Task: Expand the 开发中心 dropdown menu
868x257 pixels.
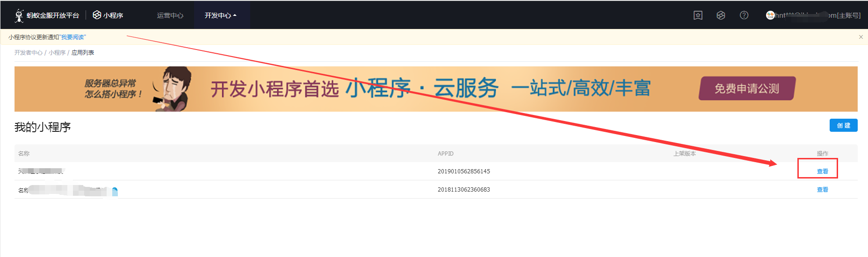Action: coord(221,15)
